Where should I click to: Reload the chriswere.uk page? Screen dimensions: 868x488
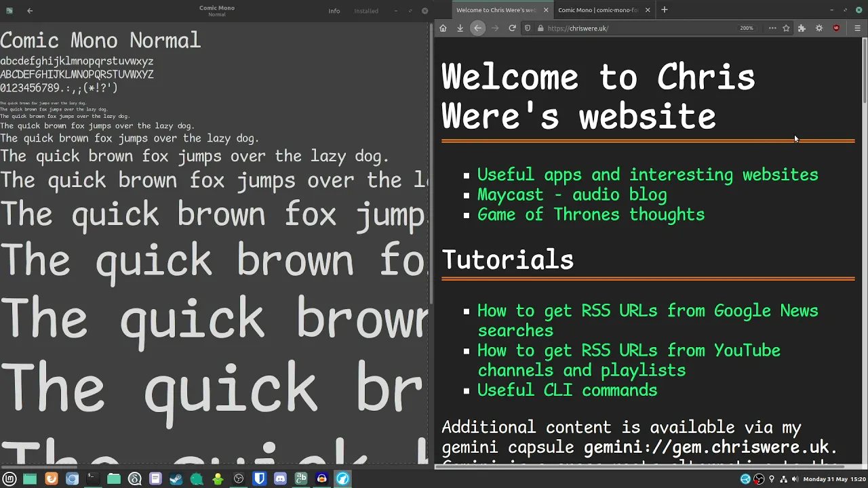[x=512, y=28]
